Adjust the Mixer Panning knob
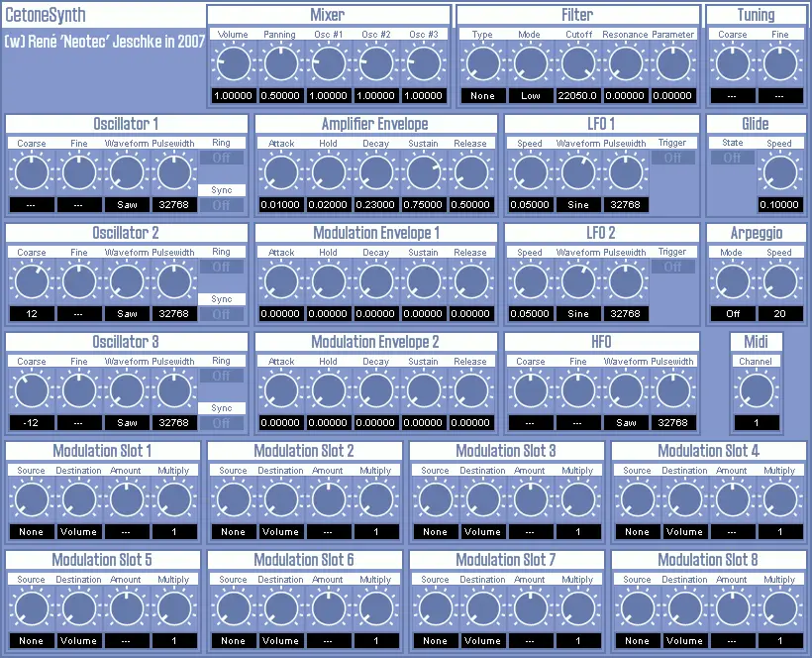The height and width of the screenshot is (658, 812). tap(280, 63)
